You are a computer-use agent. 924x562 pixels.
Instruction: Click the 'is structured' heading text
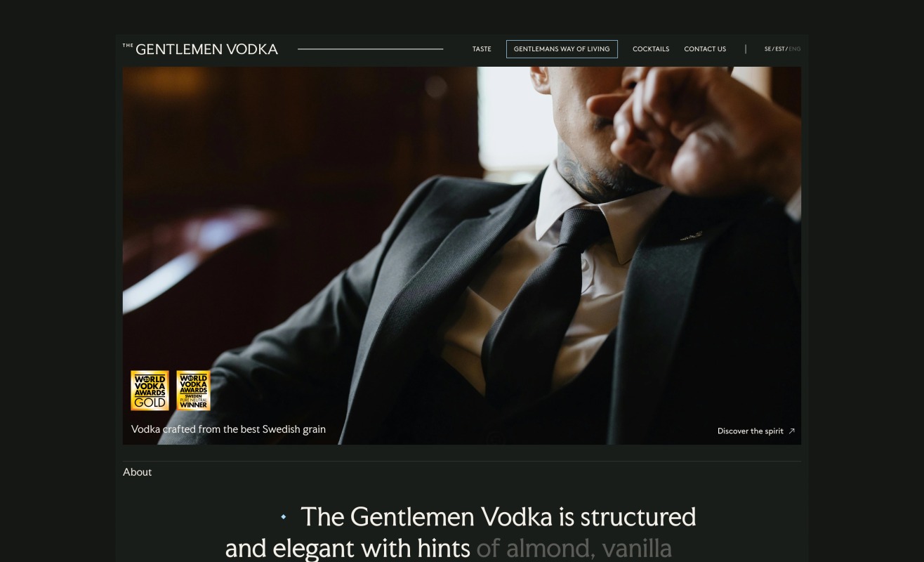point(627,517)
